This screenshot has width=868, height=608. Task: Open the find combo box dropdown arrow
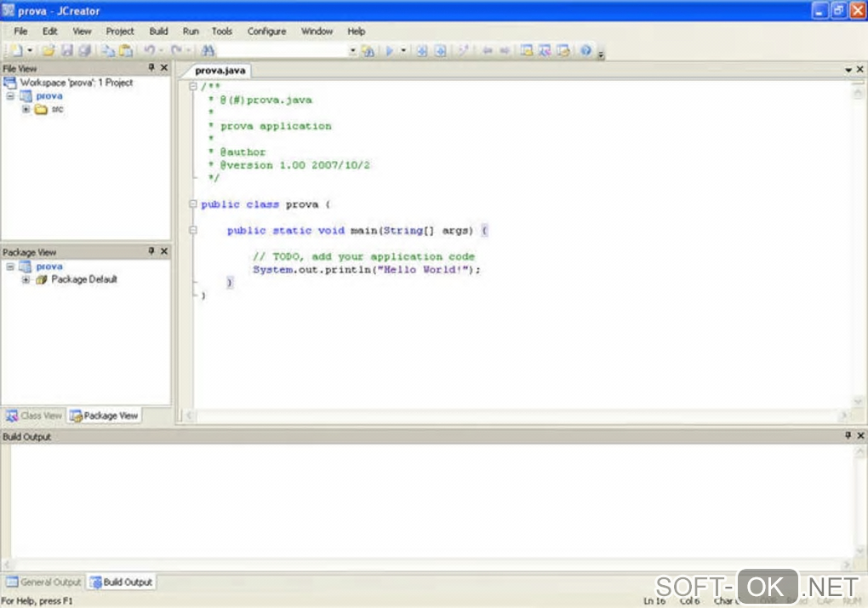coord(352,50)
